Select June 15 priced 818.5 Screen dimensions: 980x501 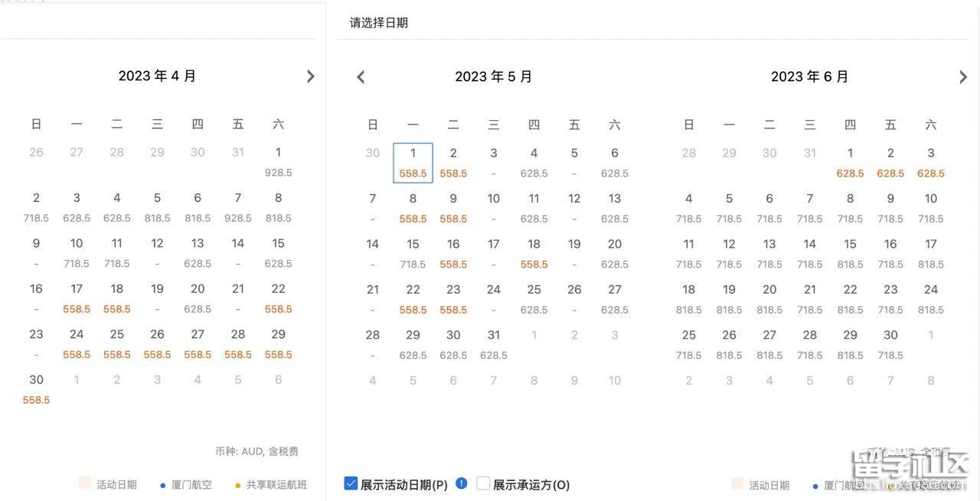pyautogui.click(x=850, y=254)
